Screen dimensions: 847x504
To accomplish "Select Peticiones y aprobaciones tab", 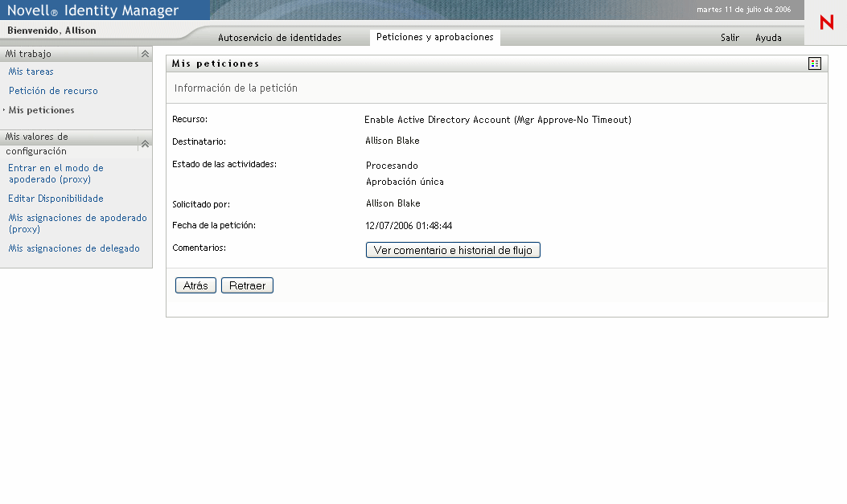I will tap(435, 37).
